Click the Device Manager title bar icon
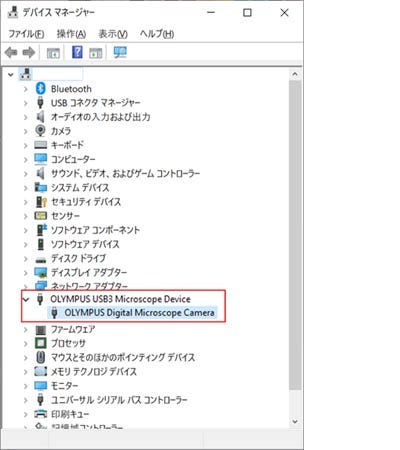The height and width of the screenshot is (450, 400). 12,12
